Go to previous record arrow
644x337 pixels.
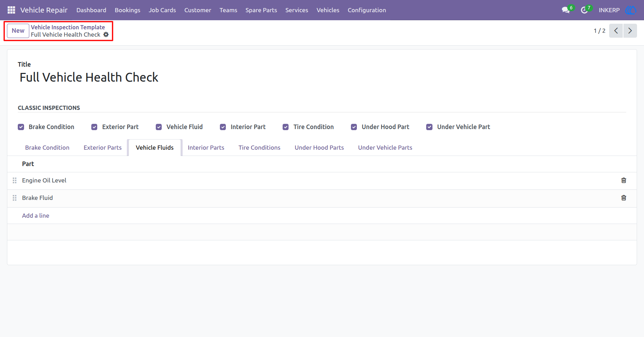[x=616, y=31]
